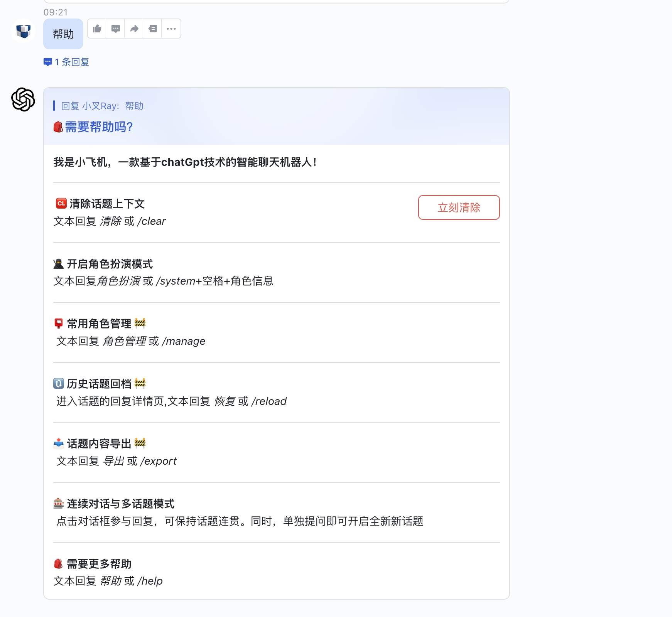The image size is (672, 617).
Task: Click the ChatGPT bot avatar
Action: point(23,99)
